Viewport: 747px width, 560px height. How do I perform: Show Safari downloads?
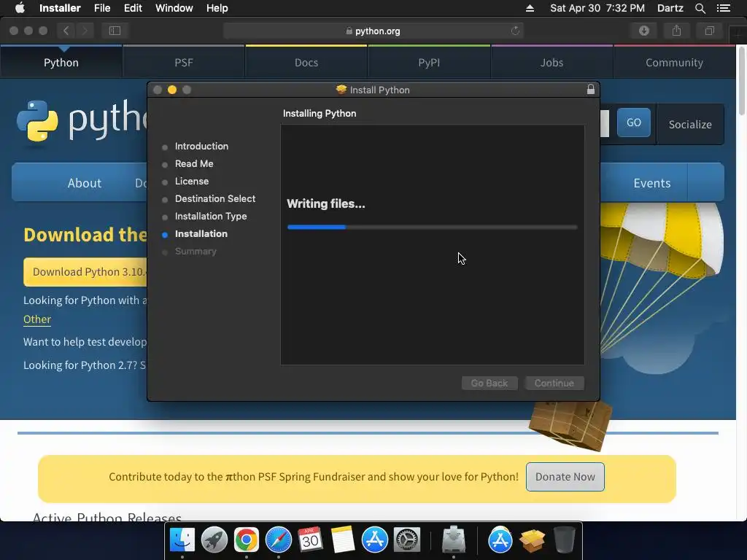(644, 31)
